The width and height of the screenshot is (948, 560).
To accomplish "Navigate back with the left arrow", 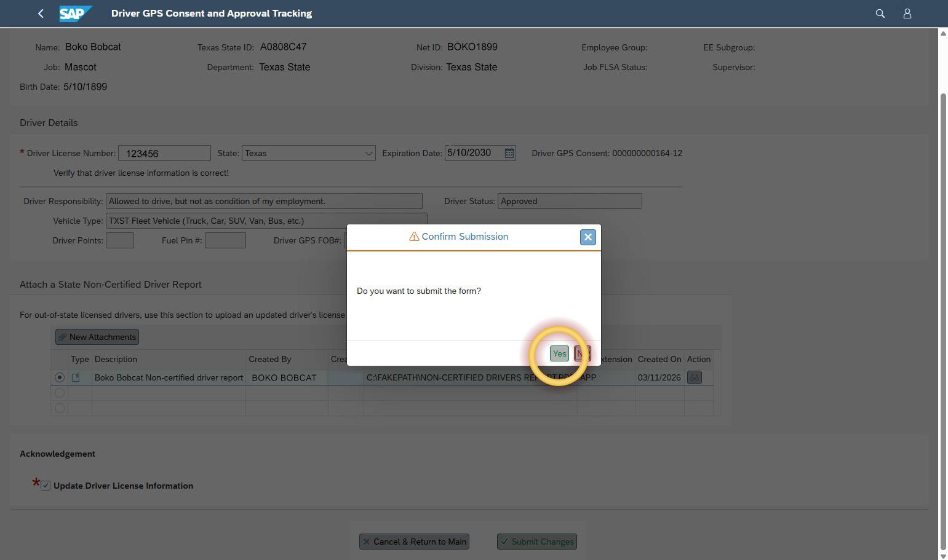I will 41,13.
